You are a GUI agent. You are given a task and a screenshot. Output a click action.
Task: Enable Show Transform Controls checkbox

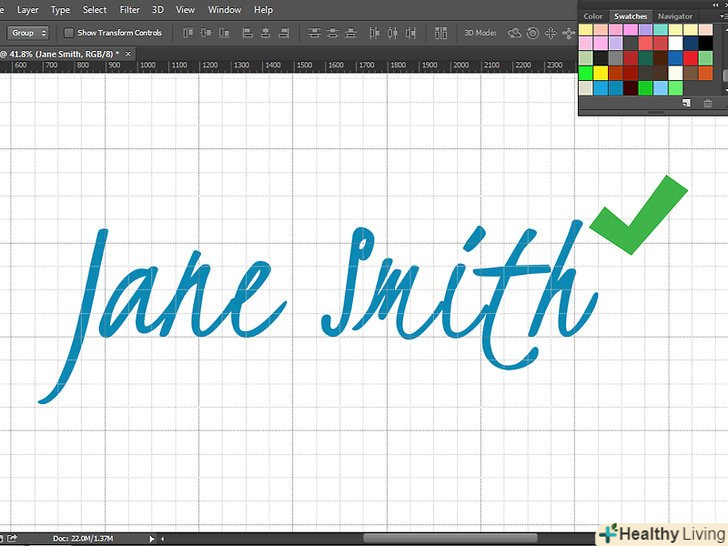pos(68,33)
